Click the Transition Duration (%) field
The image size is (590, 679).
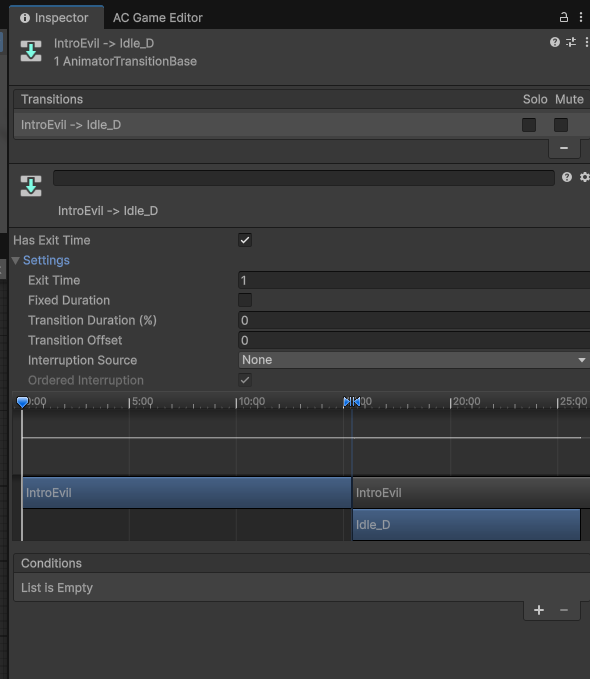tap(414, 320)
